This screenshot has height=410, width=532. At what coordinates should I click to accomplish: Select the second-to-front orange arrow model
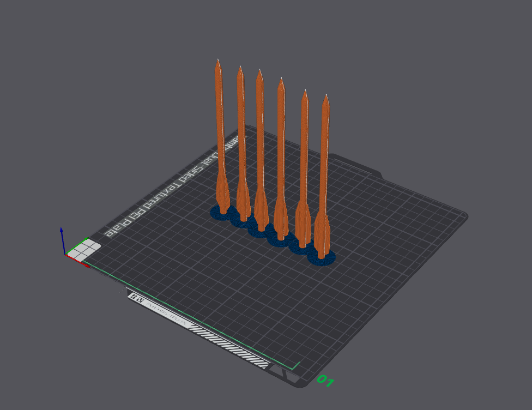click(304, 170)
